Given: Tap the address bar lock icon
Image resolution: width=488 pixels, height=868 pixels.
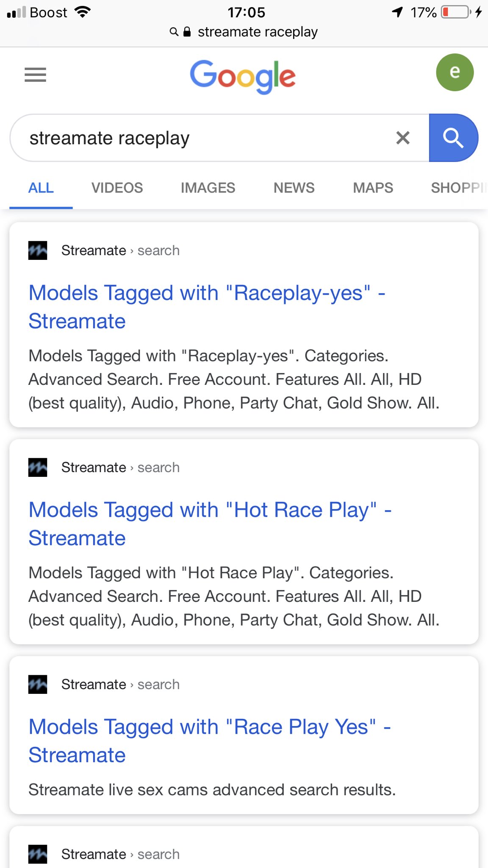Looking at the screenshot, I should 187,32.
